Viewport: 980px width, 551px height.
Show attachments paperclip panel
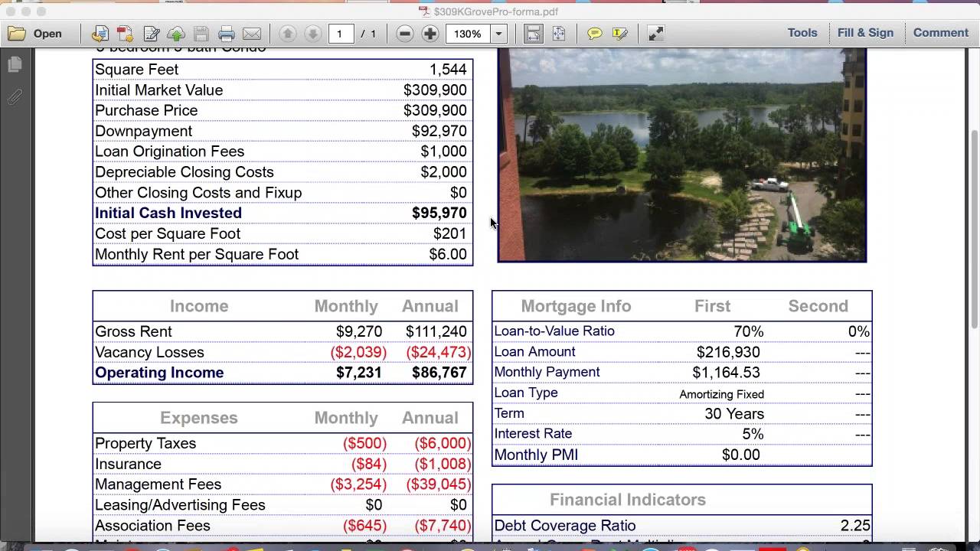pos(15,97)
